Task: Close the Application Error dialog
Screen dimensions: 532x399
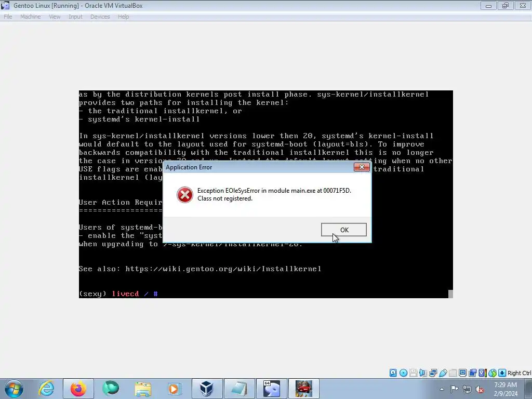Action: point(362,167)
